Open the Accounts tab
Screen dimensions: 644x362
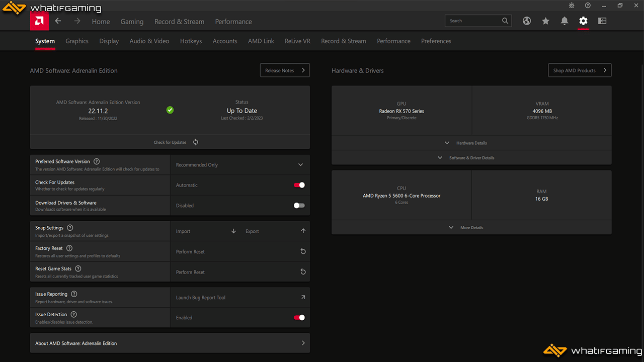[x=225, y=41]
